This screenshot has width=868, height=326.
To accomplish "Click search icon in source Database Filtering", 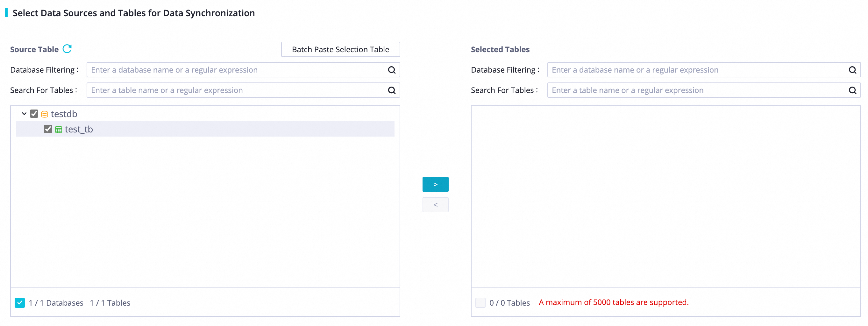I will coord(392,70).
